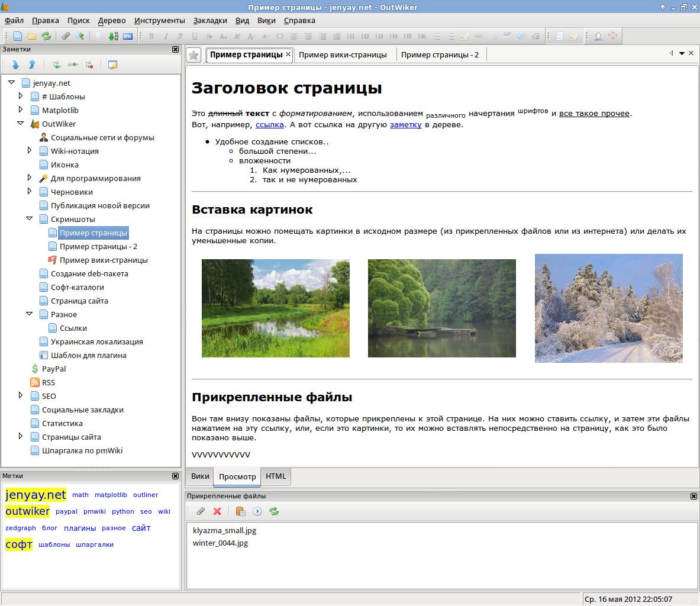700x606 pixels.
Task: Click the move note up arrow icon
Action: tap(31, 65)
